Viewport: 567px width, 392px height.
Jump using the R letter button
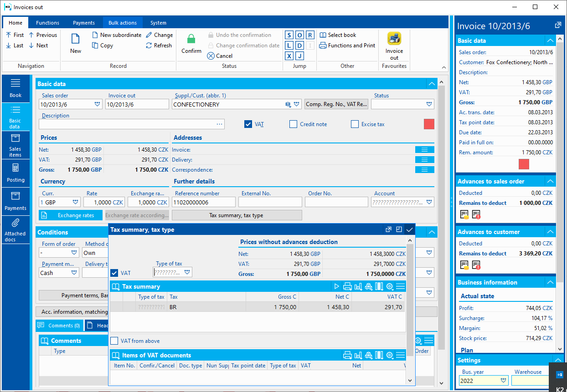310,35
